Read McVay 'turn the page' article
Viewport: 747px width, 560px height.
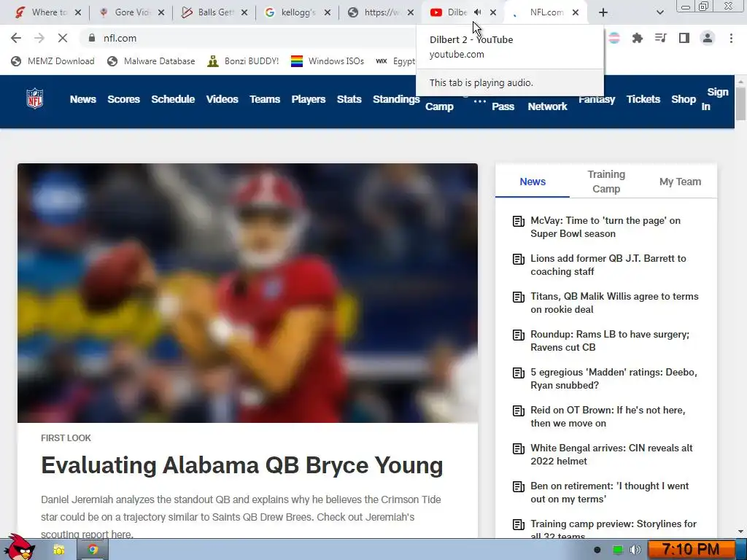pos(605,227)
